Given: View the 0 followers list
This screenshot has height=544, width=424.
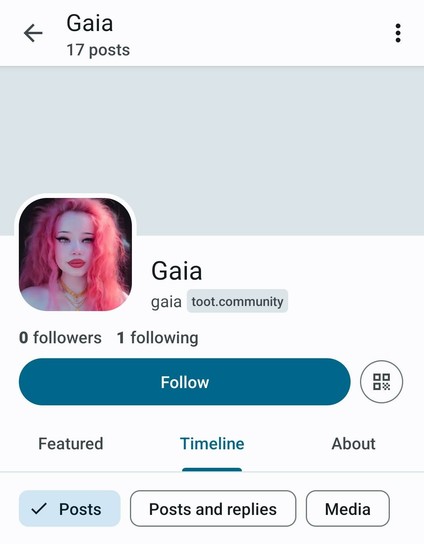Looking at the screenshot, I should coord(60,338).
